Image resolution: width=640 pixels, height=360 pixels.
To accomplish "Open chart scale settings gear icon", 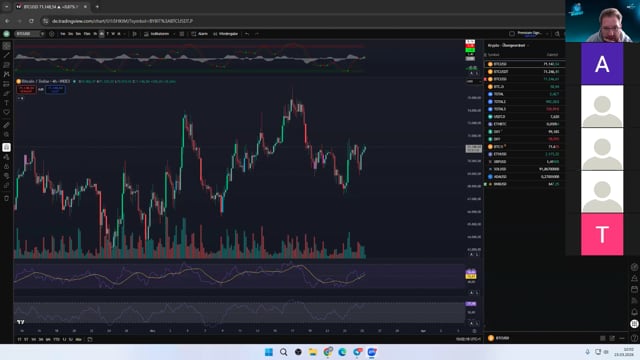I will click(474, 331).
